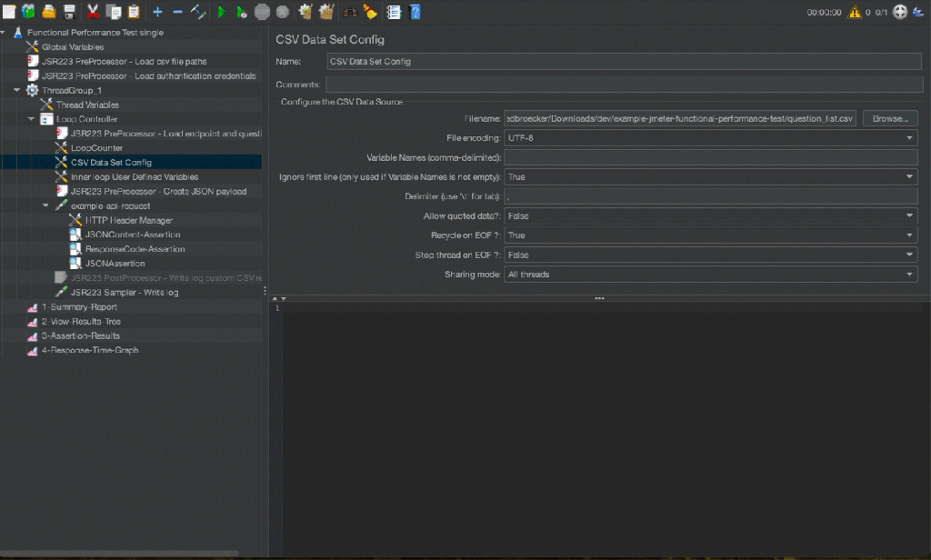Viewport: 931px width, 560px height.
Task: Click the Cut scissors icon
Action: pyautogui.click(x=93, y=12)
